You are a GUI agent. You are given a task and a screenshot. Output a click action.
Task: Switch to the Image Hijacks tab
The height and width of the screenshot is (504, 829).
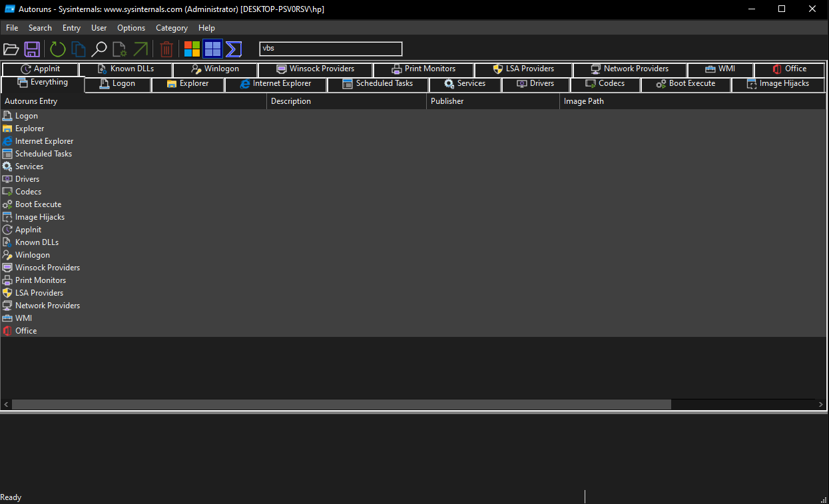click(778, 84)
